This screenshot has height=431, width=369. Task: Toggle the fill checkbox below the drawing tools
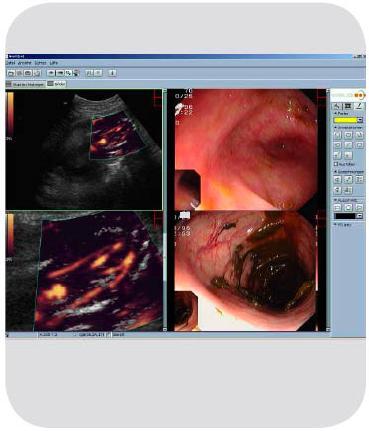(336, 164)
